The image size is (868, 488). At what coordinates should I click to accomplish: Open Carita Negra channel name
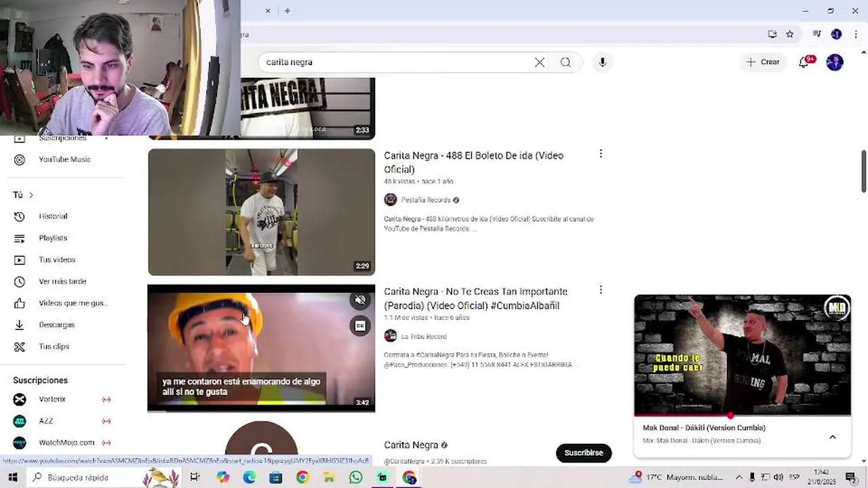pos(411,445)
